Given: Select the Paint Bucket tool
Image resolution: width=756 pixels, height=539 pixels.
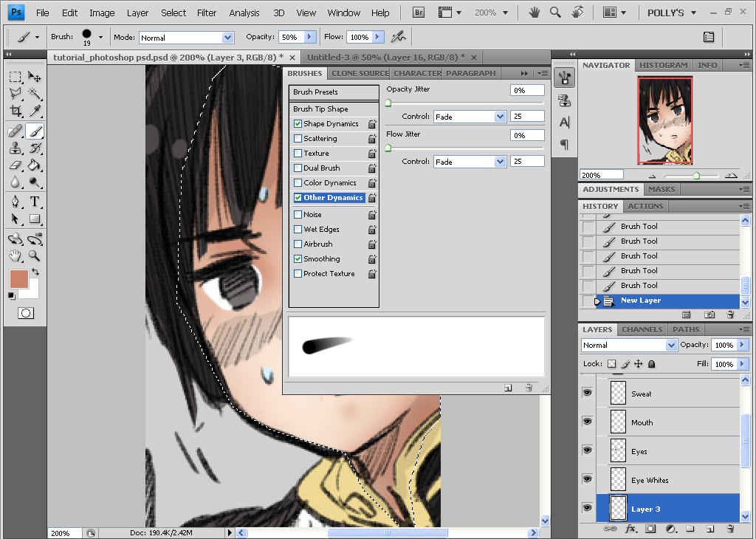Looking at the screenshot, I should 34,165.
